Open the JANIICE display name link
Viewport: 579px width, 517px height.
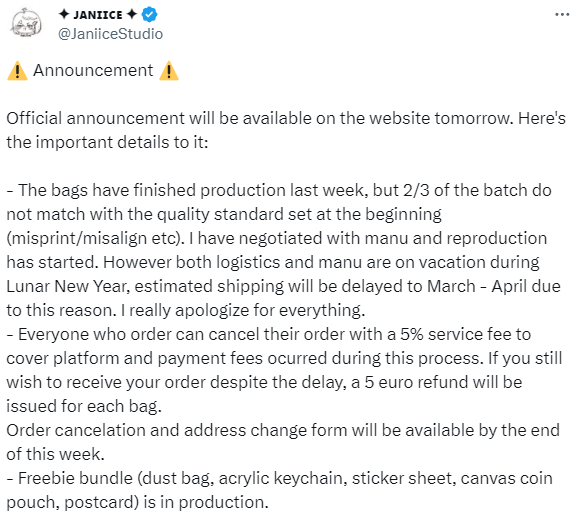point(98,15)
